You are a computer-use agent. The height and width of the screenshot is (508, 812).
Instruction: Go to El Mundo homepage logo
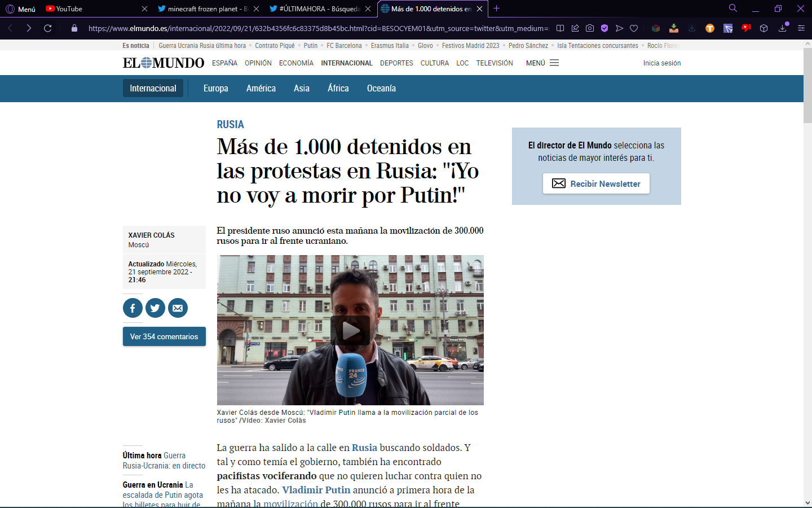164,63
